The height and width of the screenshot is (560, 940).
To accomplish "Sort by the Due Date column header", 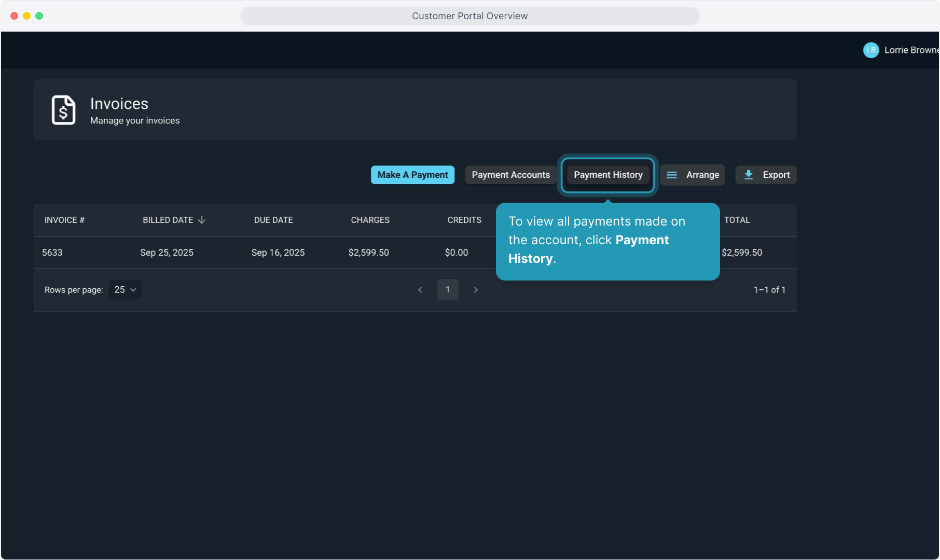I will (x=273, y=220).
